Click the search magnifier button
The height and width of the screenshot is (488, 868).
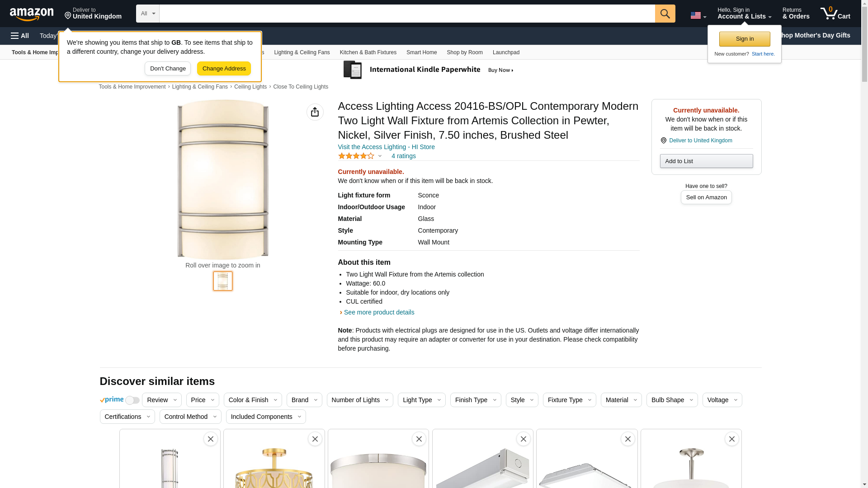(665, 14)
